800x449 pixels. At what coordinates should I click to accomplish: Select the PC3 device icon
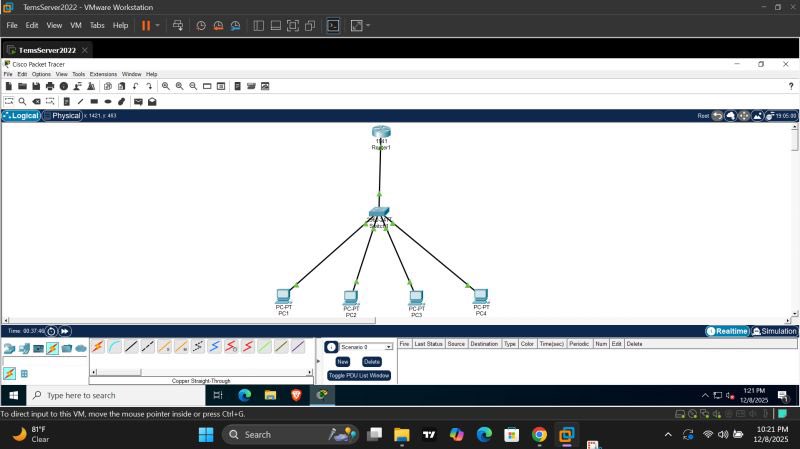click(416, 297)
